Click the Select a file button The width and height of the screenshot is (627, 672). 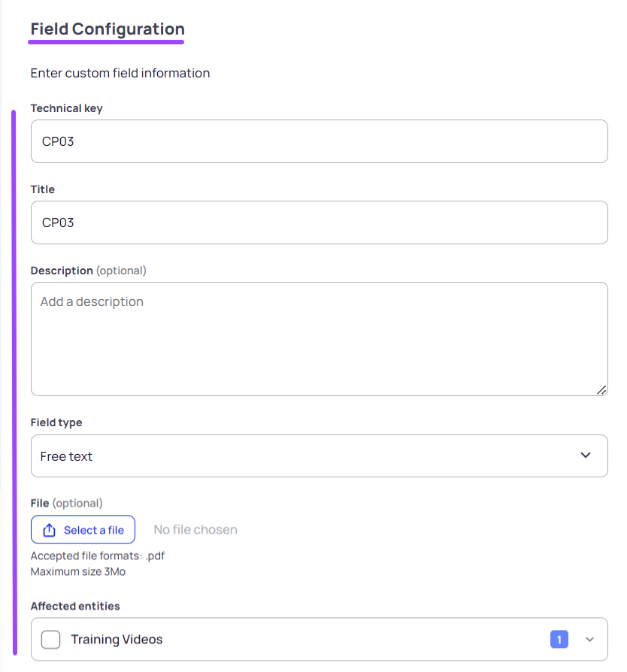pos(83,530)
